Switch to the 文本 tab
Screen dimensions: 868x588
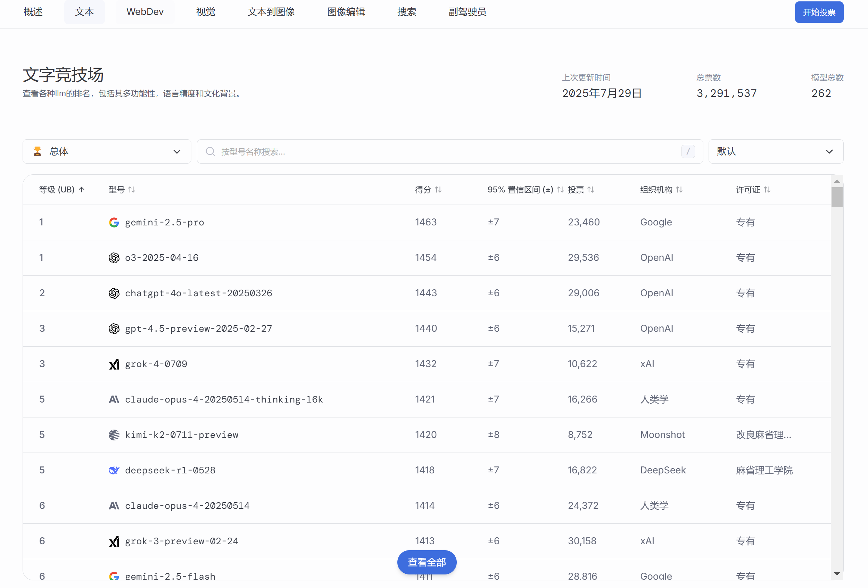click(84, 12)
